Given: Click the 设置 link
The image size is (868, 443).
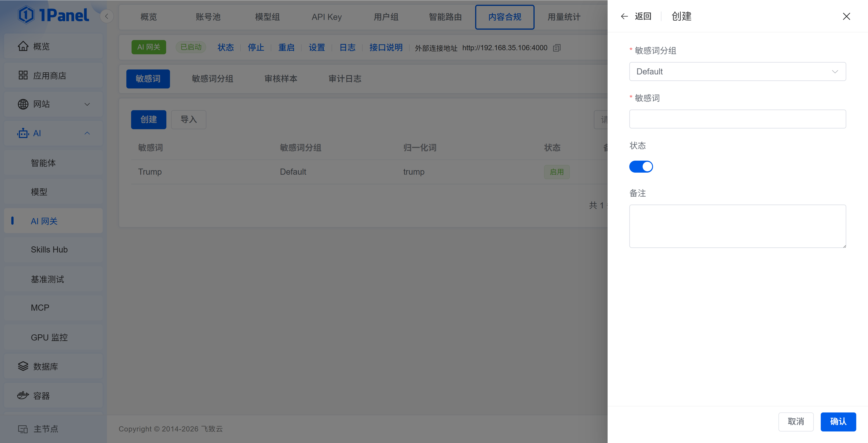Looking at the screenshot, I should [317, 48].
